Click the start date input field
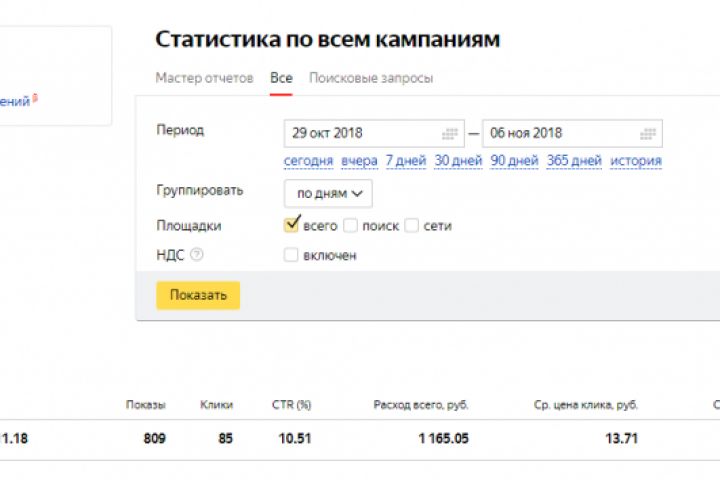 pyautogui.click(x=360, y=133)
